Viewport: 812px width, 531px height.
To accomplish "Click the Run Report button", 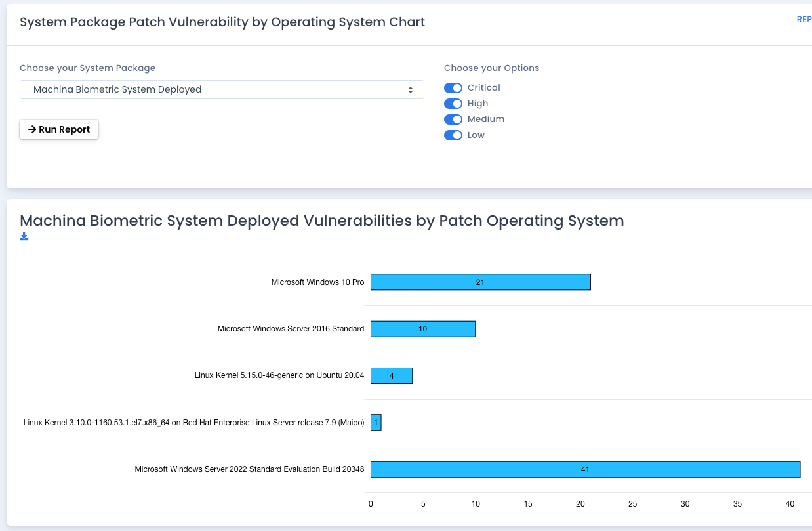I will coord(59,129).
